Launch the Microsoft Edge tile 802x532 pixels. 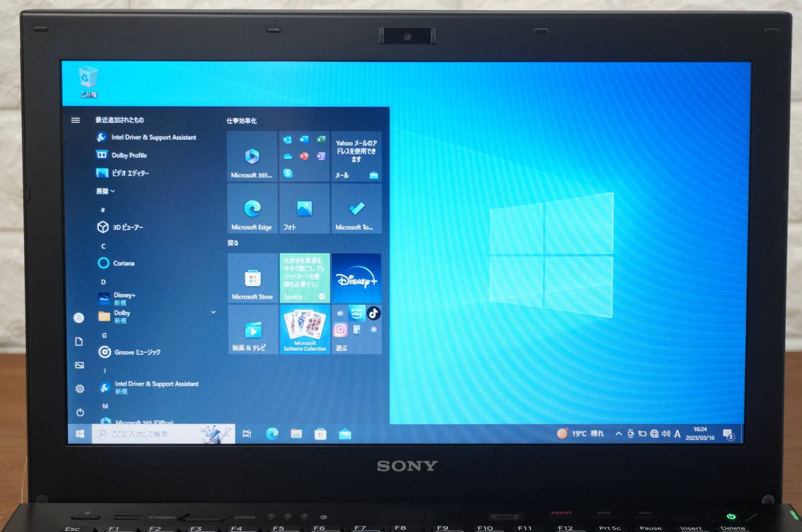point(252,209)
